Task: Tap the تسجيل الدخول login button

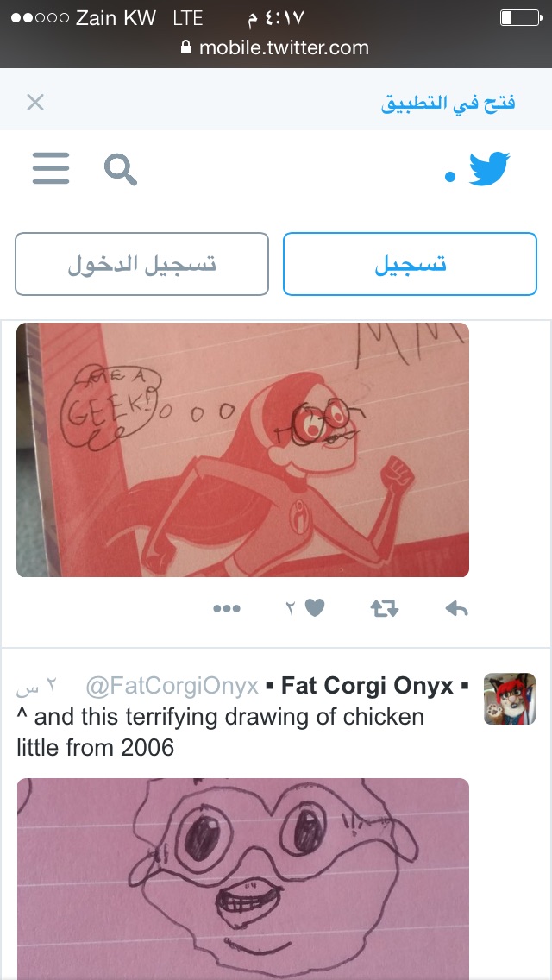Action: (142, 264)
